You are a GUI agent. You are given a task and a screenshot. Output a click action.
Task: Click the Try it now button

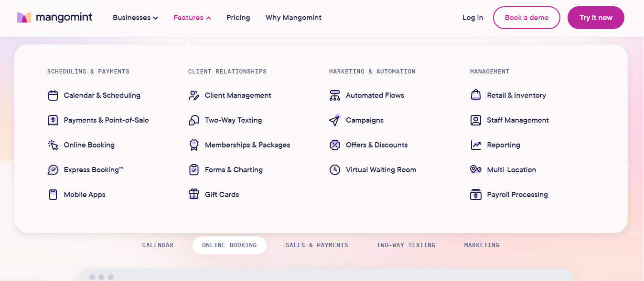[596, 18]
